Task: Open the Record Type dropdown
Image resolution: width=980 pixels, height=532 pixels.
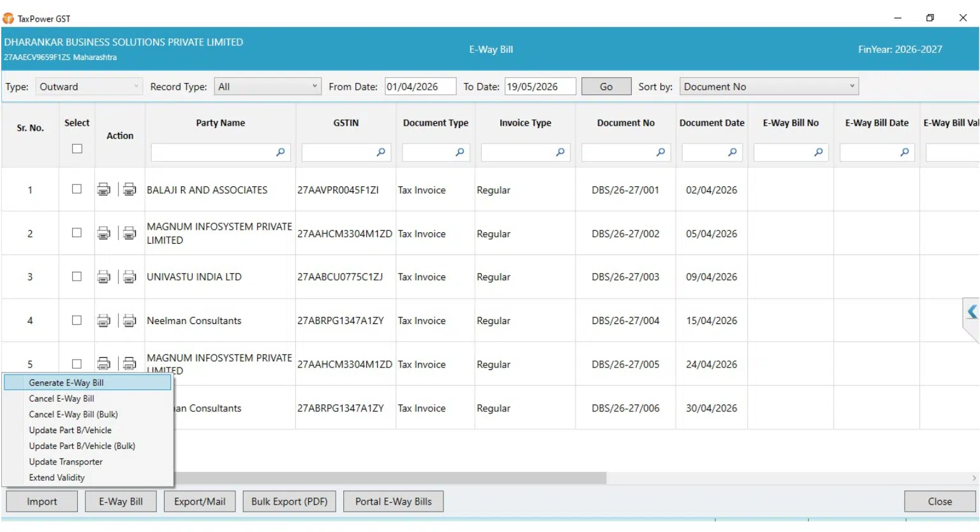Action: pos(267,87)
